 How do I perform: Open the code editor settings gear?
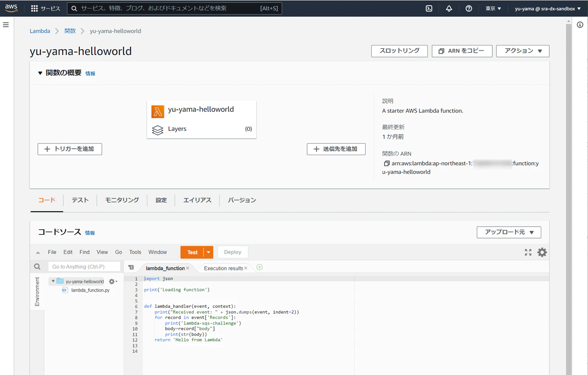[542, 252]
